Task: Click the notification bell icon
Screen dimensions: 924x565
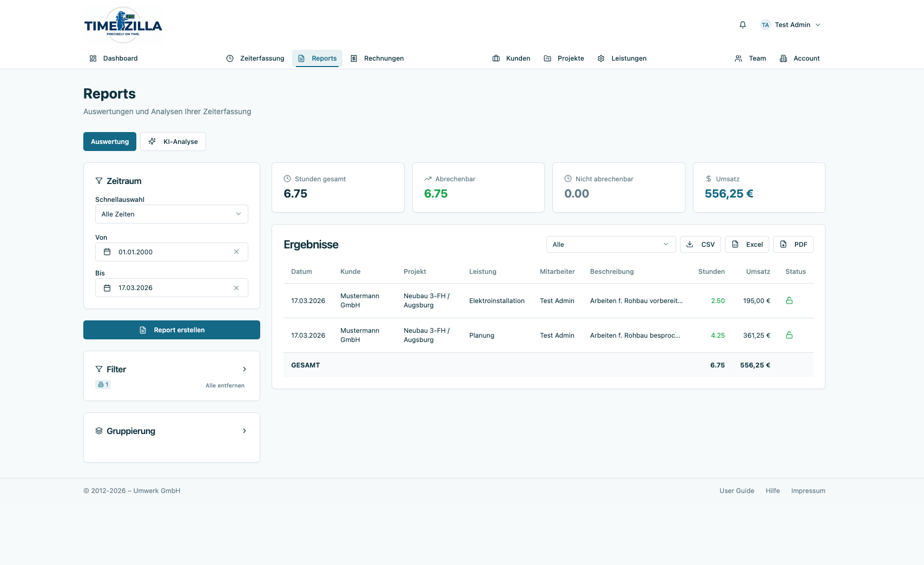Action: point(743,25)
